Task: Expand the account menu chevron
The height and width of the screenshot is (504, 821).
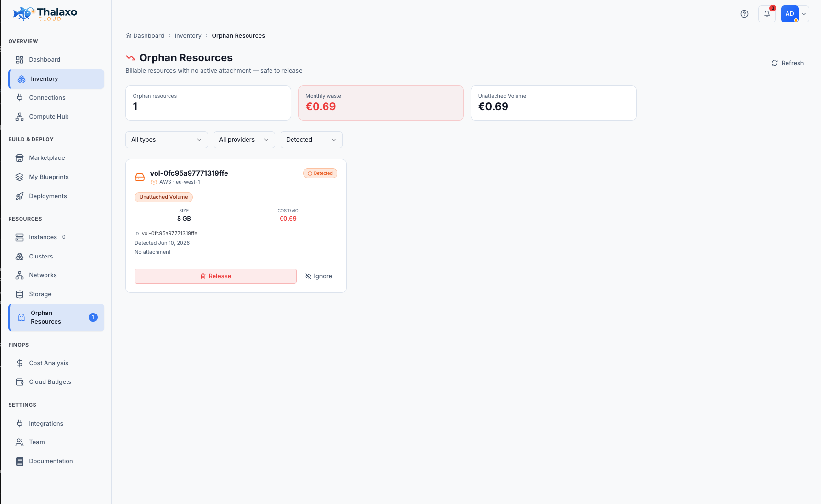Action: pos(804,14)
